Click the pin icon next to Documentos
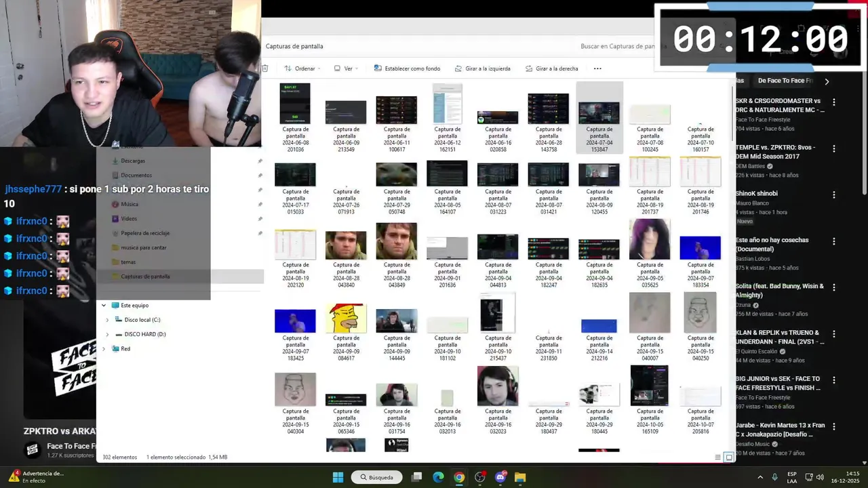 click(260, 176)
